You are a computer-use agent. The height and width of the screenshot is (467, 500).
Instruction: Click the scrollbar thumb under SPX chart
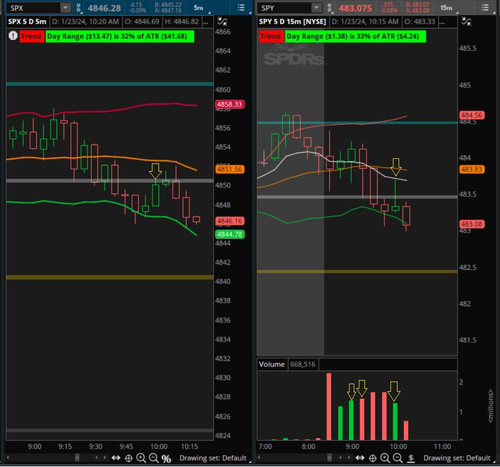[x=77, y=458]
